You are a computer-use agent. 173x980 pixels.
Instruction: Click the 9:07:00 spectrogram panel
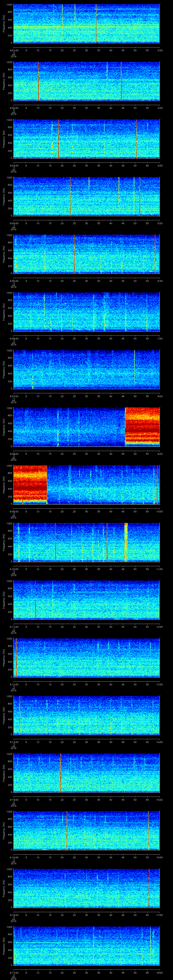(87, 369)
